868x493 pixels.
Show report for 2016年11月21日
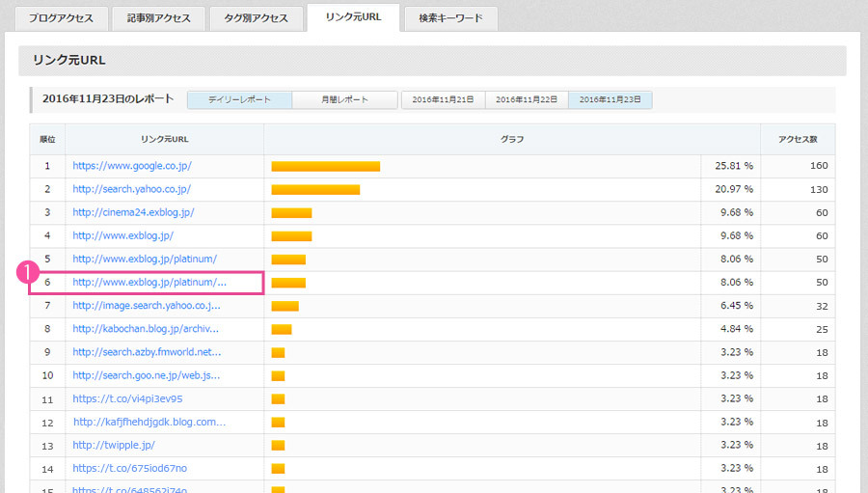[443, 99]
